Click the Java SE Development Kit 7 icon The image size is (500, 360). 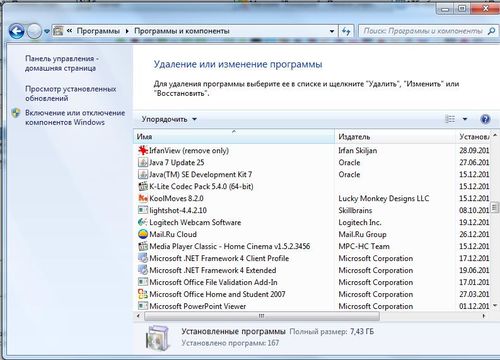click(143, 174)
